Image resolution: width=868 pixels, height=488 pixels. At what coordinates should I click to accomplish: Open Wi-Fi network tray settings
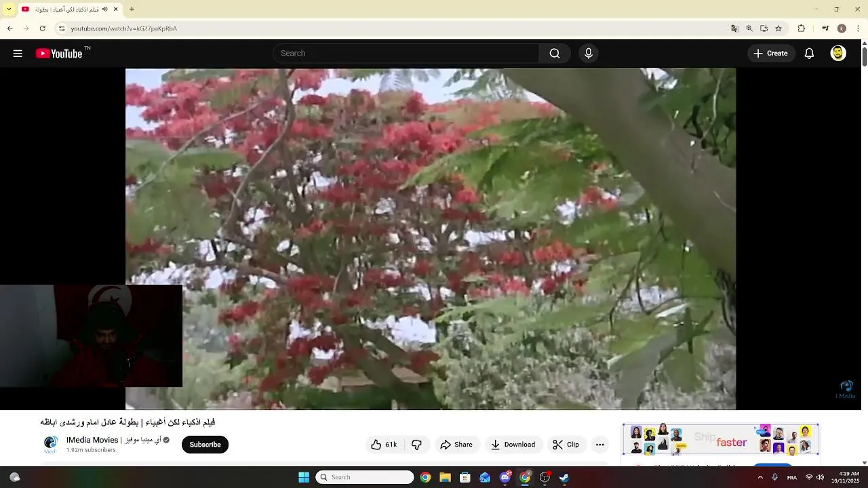[x=809, y=477]
